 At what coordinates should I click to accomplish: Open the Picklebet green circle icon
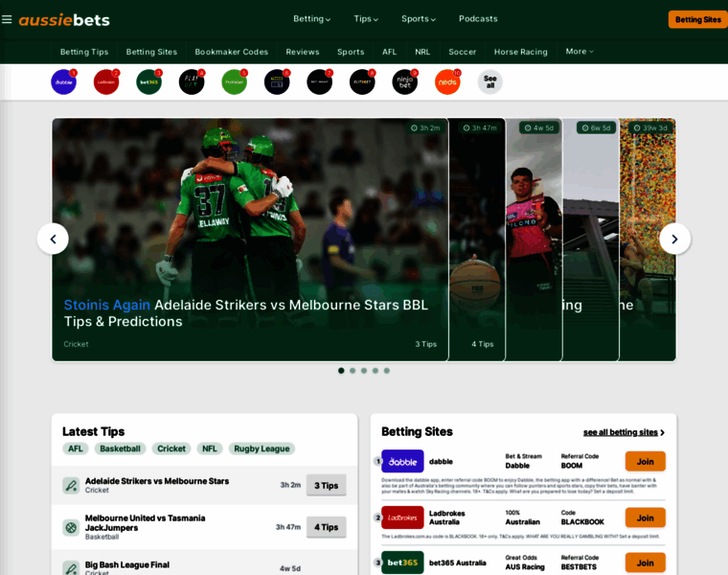[235, 82]
